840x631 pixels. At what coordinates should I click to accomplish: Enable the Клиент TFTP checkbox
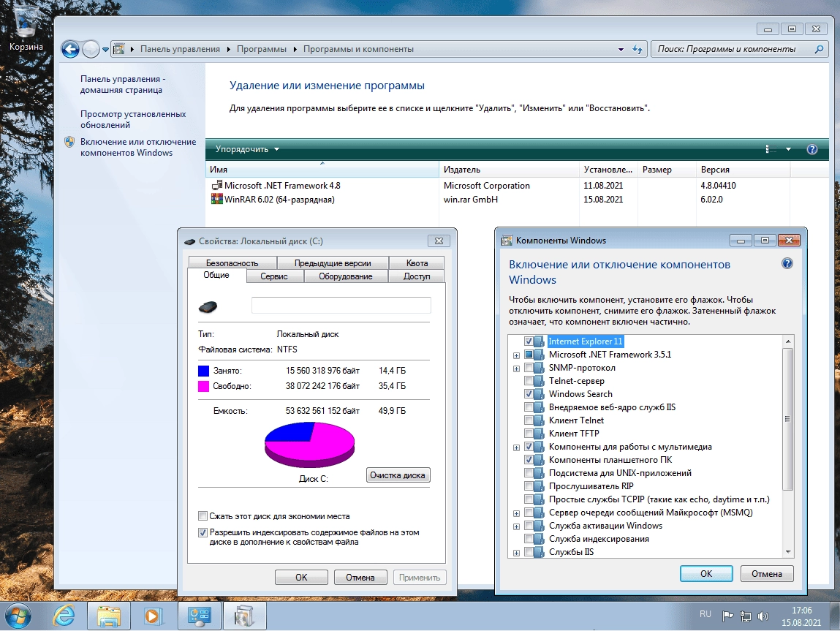529,434
